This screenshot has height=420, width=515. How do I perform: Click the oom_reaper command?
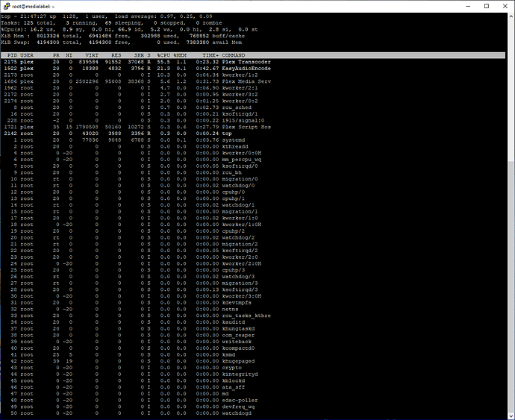[x=238, y=335]
